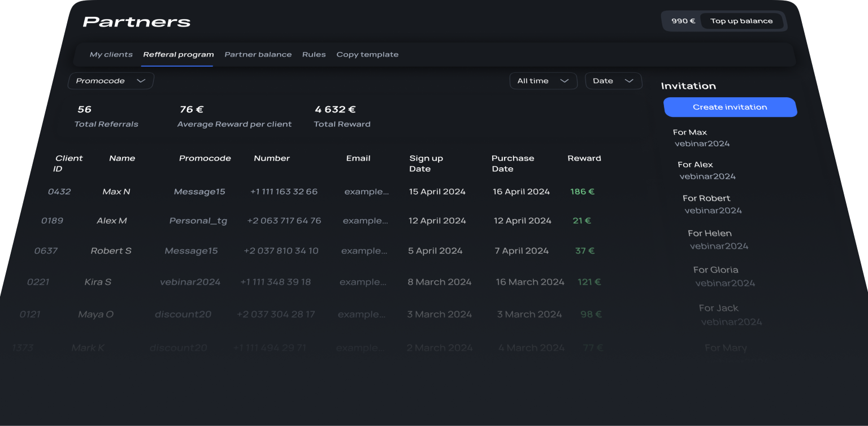Click purchase date 7 April 2024

[x=522, y=251]
